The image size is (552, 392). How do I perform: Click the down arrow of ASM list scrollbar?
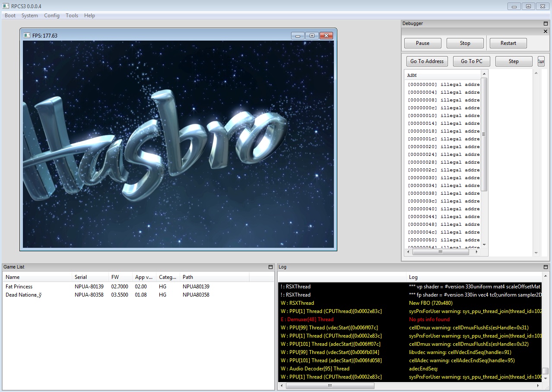point(484,245)
